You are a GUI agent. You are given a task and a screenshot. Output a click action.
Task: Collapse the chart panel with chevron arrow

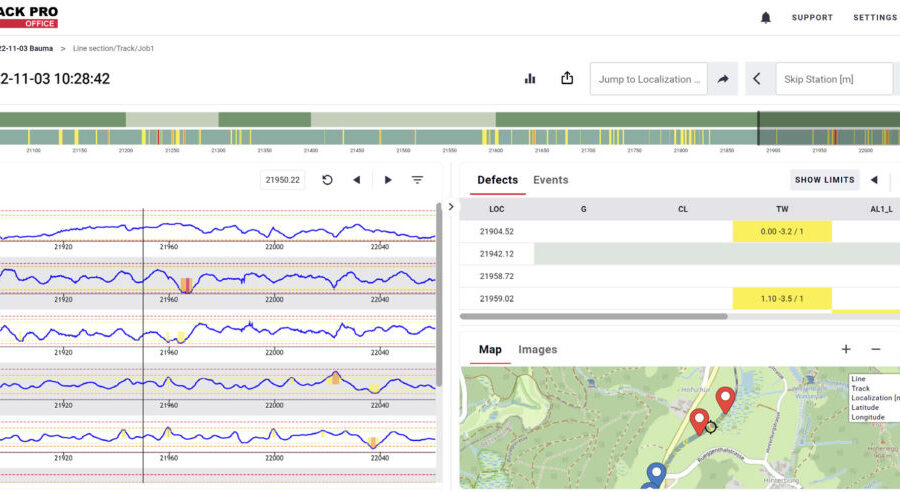click(x=450, y=207)
